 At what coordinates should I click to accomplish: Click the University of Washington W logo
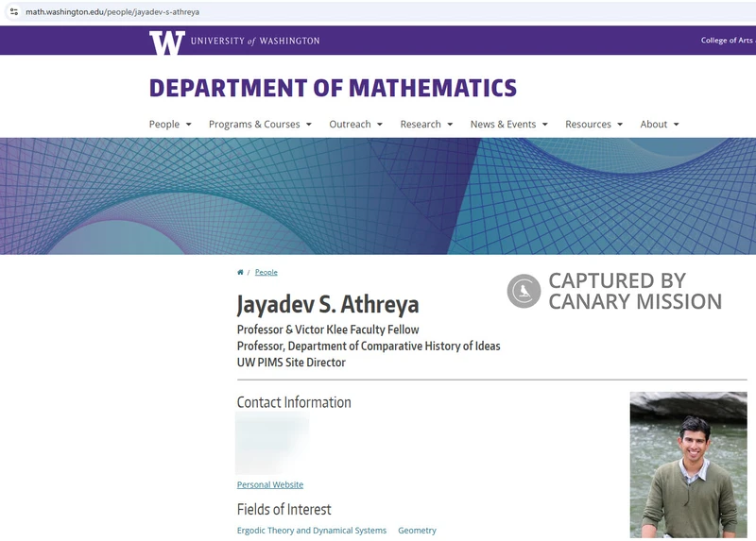pos(167,42)
